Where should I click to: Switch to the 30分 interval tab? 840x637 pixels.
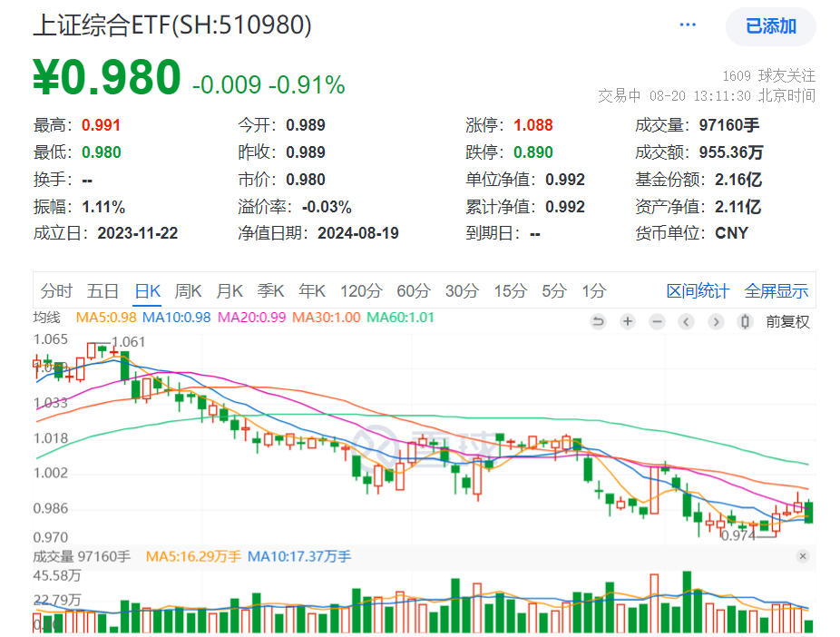coord(462,291)
